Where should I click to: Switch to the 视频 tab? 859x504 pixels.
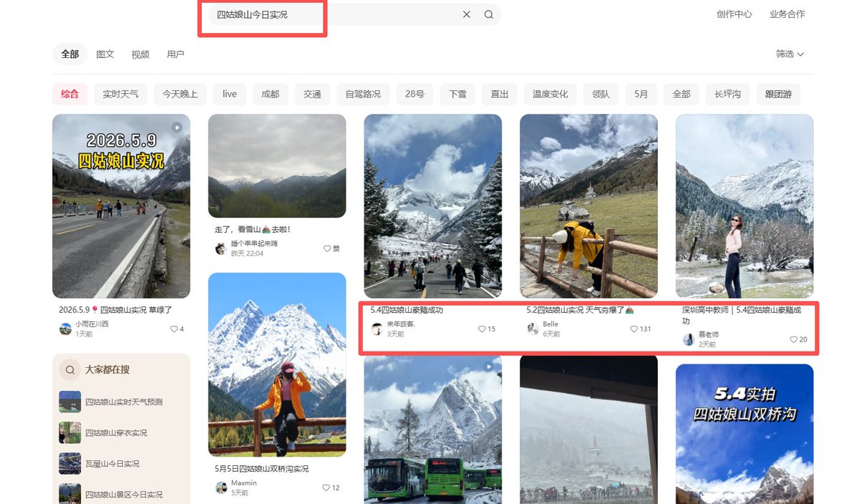(x=140, y=54)
